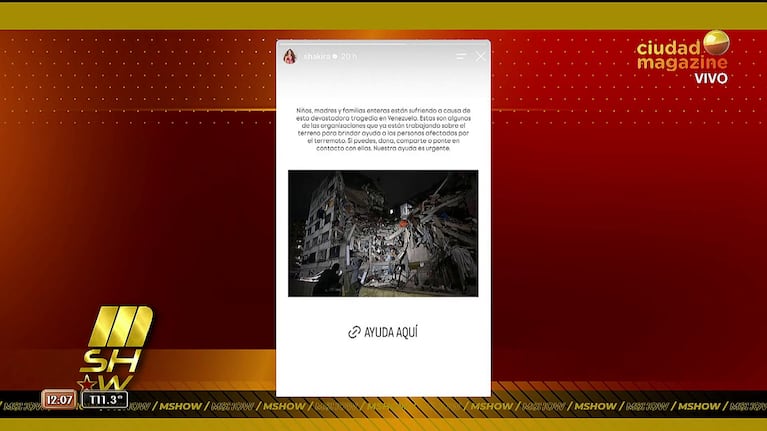767x431 pixels.
Task: Click the 12:07 clock display
Action: [x=59, y=400]
